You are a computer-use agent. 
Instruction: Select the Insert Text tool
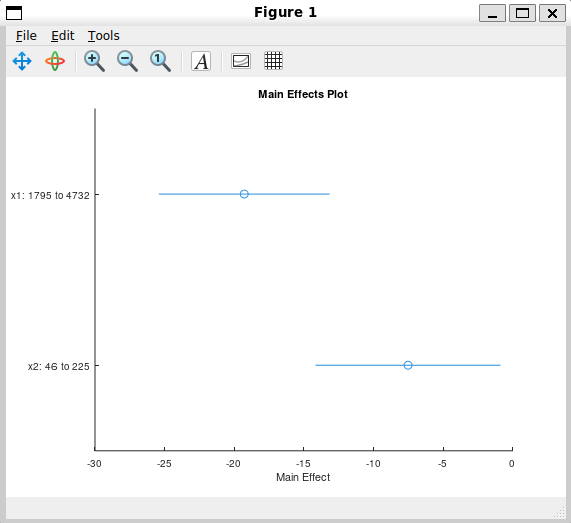coord(201,61)
